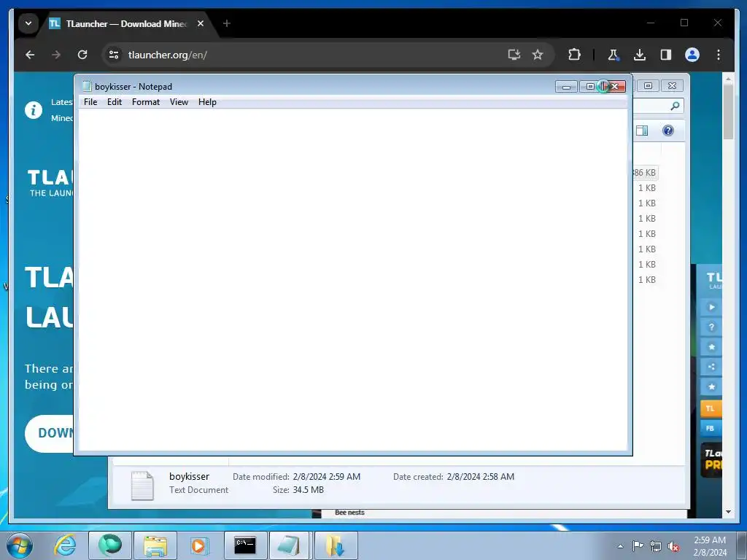Screen dimensions: 747x560
Task: Click the TLauncher sidebar question mark icon
Action: pos(711,327)
